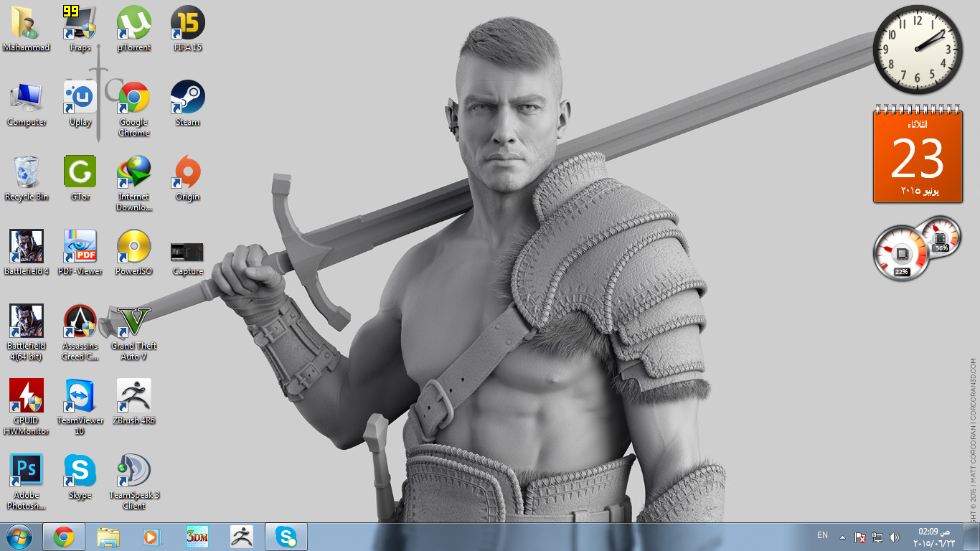The width and height of the screenshot is (980, 551).
Task: Select the Uplay desktop shortcut
Action: click(80, 104)
